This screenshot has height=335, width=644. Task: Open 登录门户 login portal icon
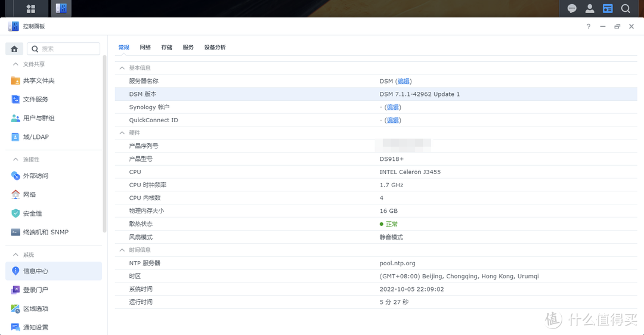[x=15, y=290]
